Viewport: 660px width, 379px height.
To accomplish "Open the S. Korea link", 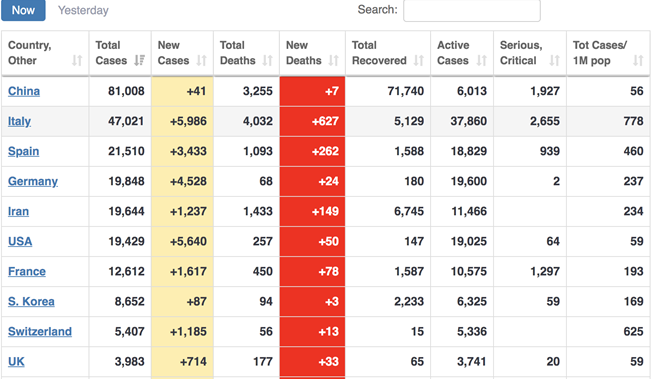I will tap(31, 302).
